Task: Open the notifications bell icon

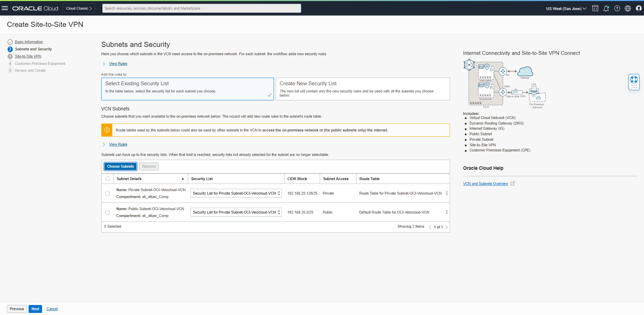Action: click(606, 8)
